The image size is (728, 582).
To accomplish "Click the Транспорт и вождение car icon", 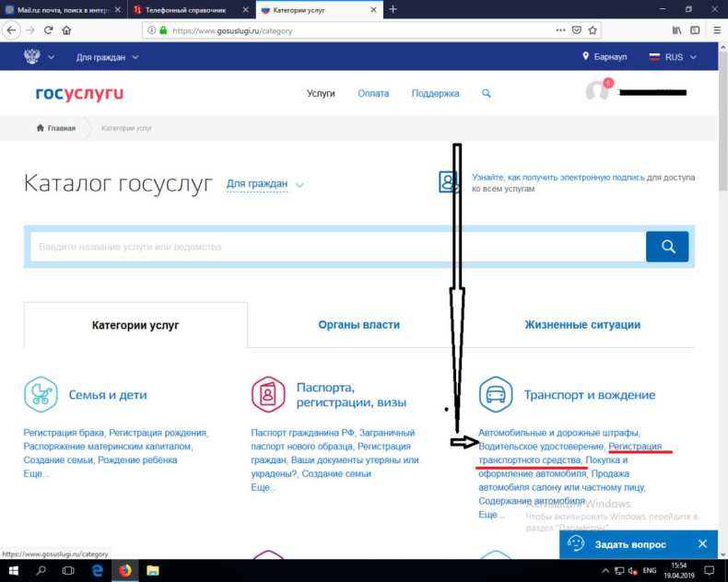I will tap(496, 395).
